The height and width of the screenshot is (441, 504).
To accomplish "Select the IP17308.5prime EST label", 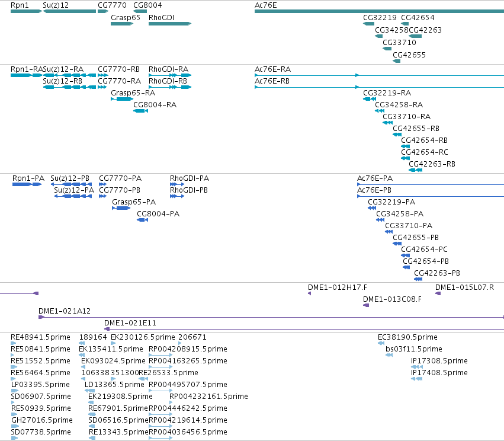I will tap(439, 361).
